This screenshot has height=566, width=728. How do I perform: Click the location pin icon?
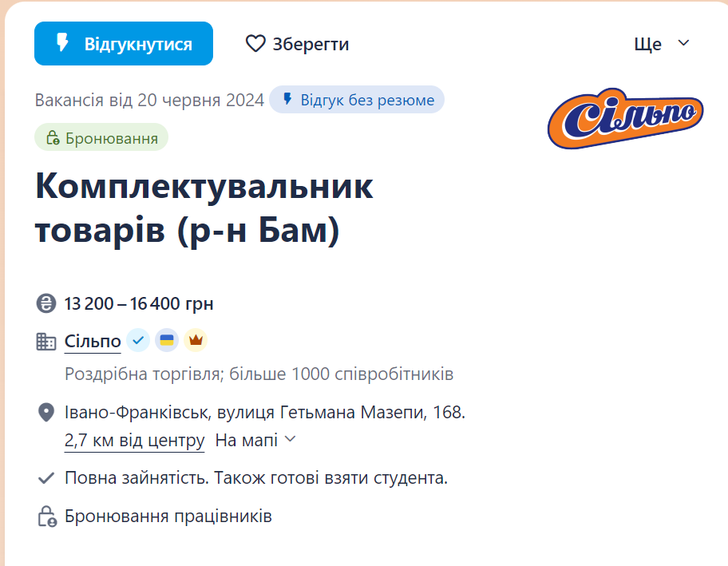coord(46,412)
